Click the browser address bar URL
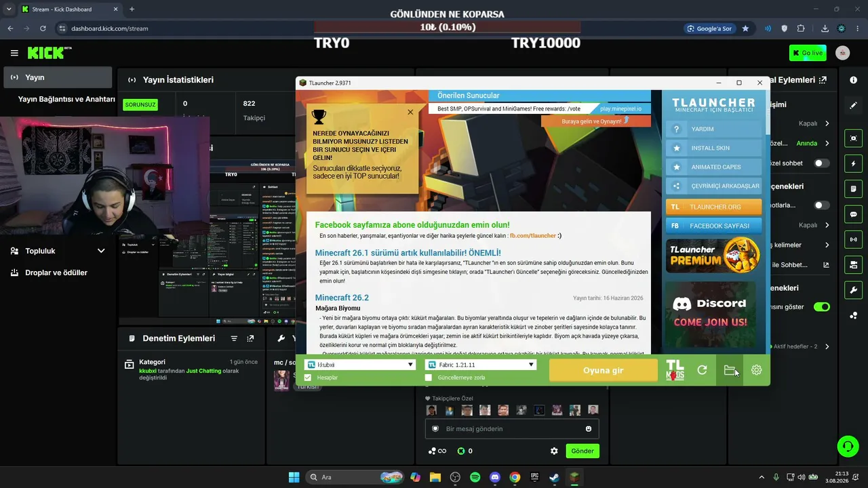The height and width of the screenshot is (488, 868). click(110, 28)
